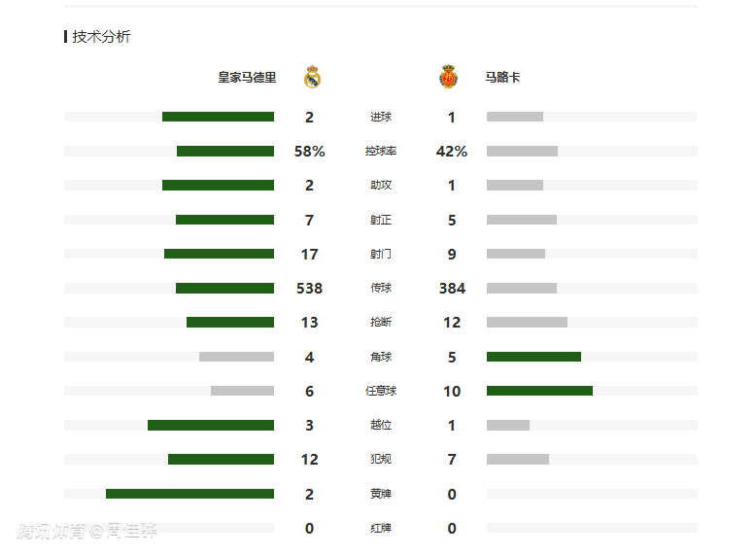Click the 腾讯体育 watermark text
This screenshot has width=756, height=554.
point(51,531)
